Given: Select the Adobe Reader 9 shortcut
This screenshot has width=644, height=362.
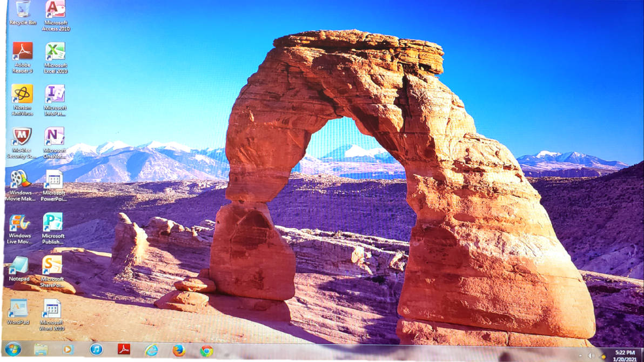Looking at the screenshot, I should tap(22, 57).
